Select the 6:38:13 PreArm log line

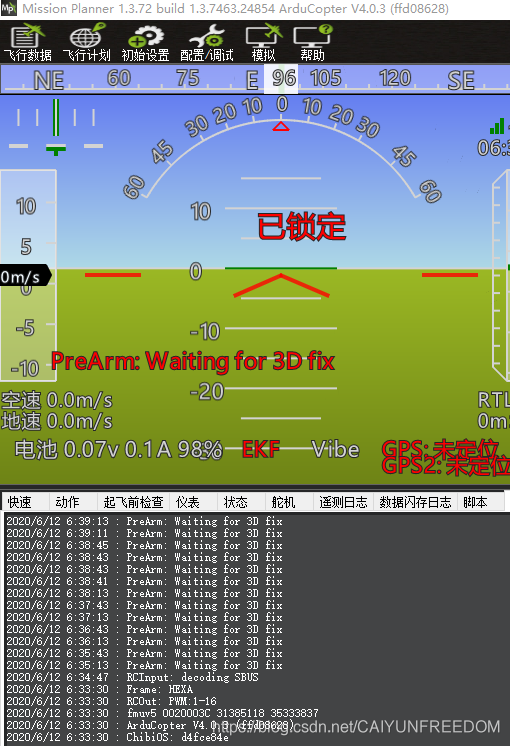(144, 593)
